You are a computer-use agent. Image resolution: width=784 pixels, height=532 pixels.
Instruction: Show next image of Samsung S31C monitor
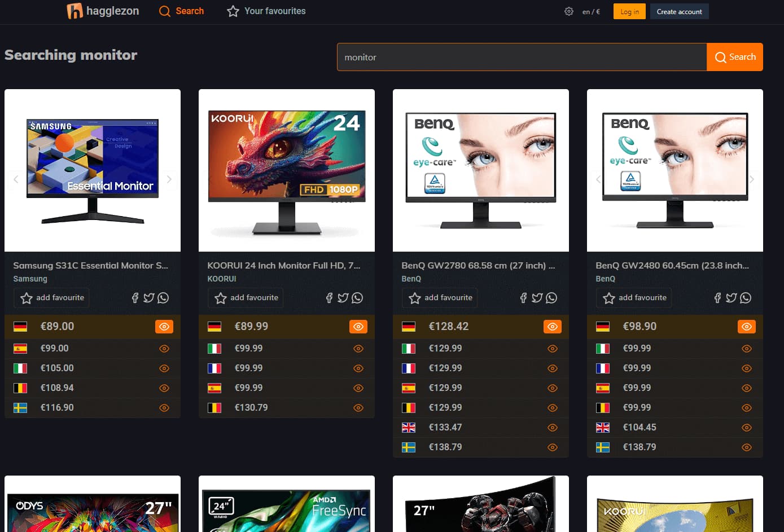click(169, 179)
